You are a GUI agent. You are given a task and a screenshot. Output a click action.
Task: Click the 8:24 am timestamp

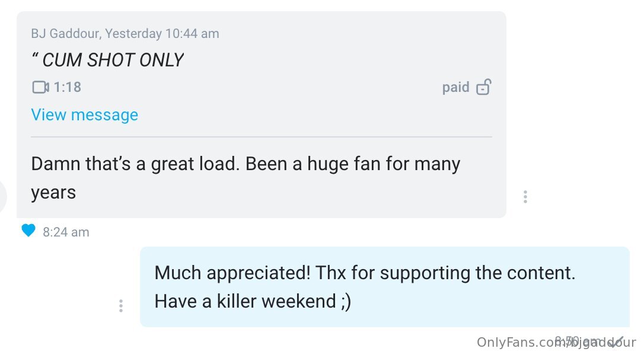coord(66,232)
